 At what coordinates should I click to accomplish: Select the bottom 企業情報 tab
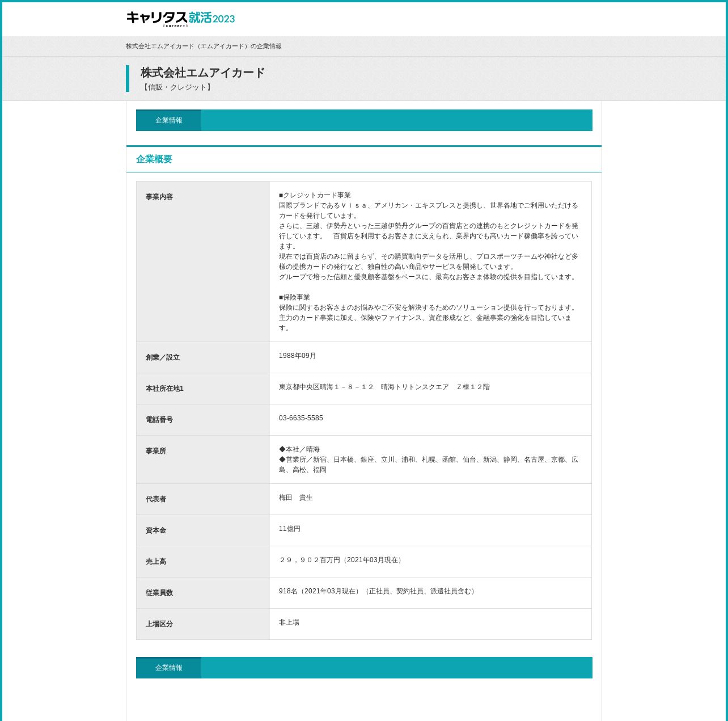(168, 668)
